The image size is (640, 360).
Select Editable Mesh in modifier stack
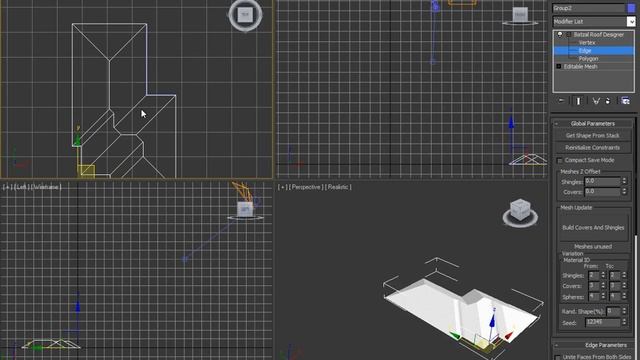(x=580, y=66)
